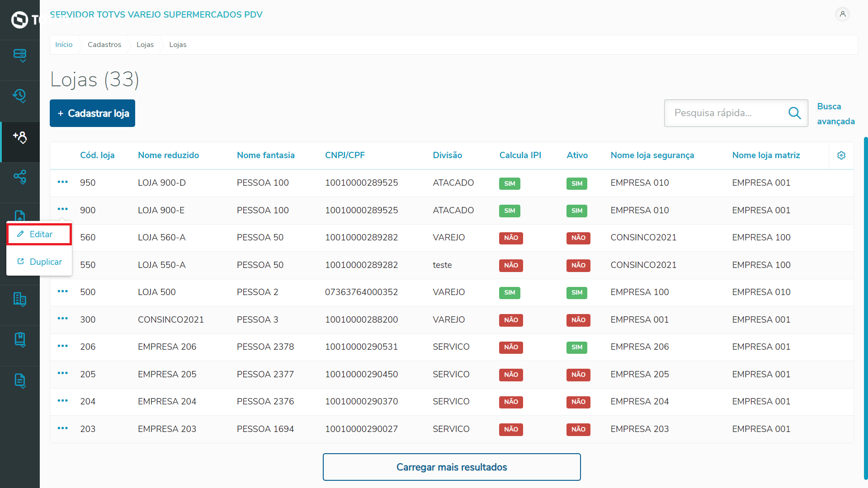Open the table column settings gear
The image size is (868, 488).
(x=841, y=155)
